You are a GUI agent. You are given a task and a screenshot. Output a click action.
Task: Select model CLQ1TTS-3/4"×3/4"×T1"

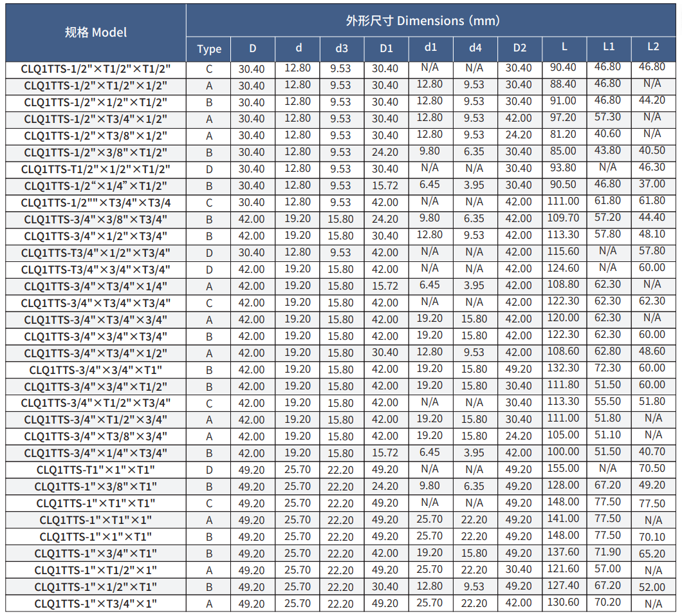click(x=96, y=370)
